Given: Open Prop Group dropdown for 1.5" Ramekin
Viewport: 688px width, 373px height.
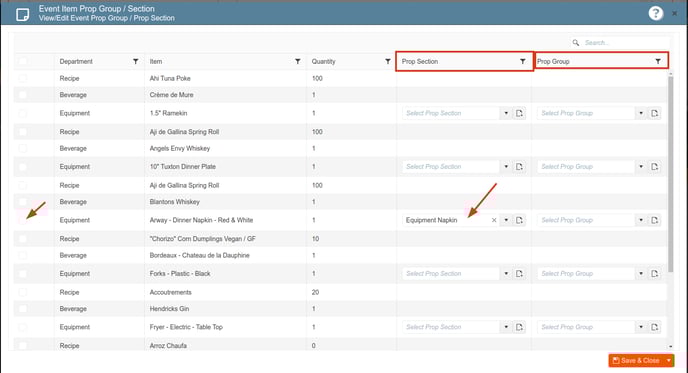Looking at the screenshot, I should (641, 113).
